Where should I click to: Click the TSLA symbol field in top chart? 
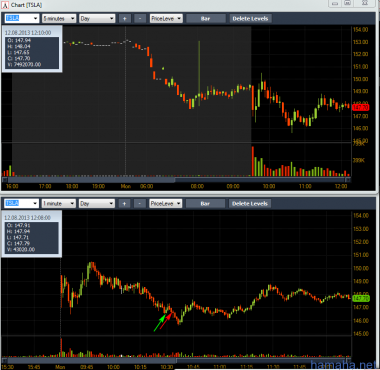pyautogui.click(x=22, y=19)
